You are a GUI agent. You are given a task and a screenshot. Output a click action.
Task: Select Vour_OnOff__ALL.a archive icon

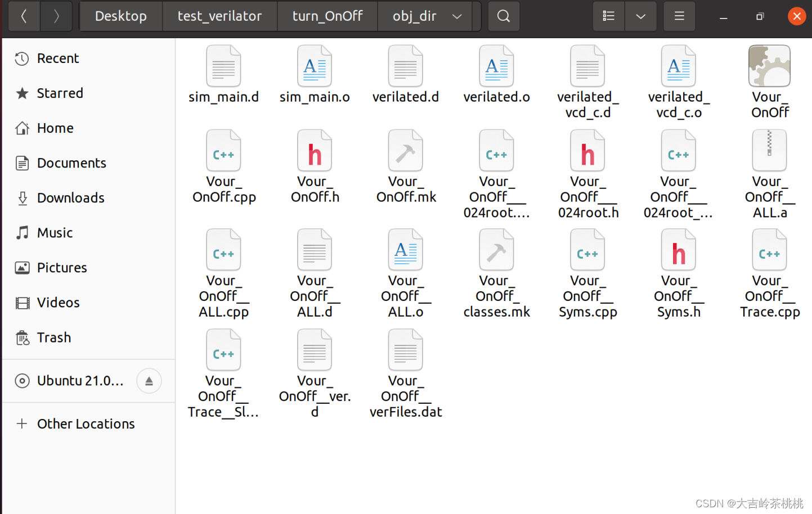click(769, 151)
